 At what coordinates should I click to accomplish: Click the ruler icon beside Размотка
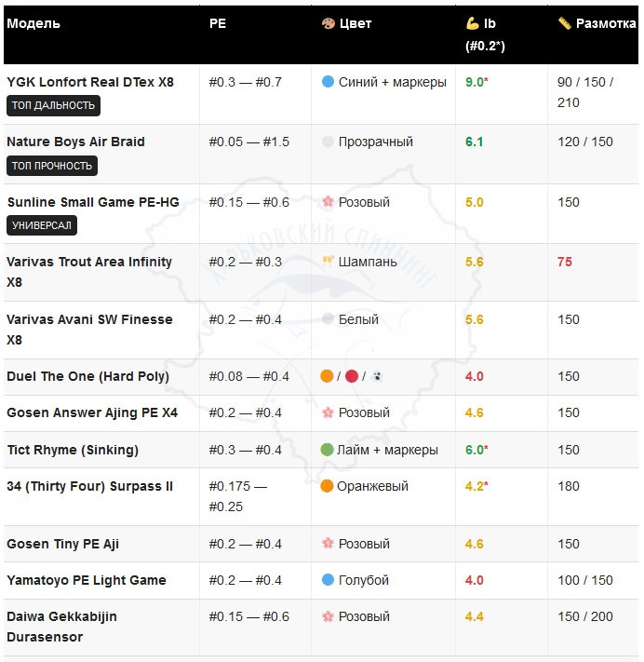coord(565,23)
